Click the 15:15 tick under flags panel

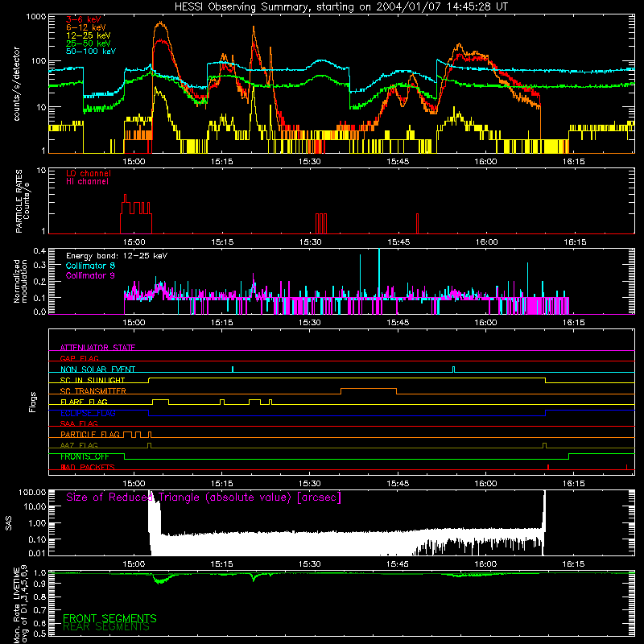pyautogui.click(x=222, y=484)
